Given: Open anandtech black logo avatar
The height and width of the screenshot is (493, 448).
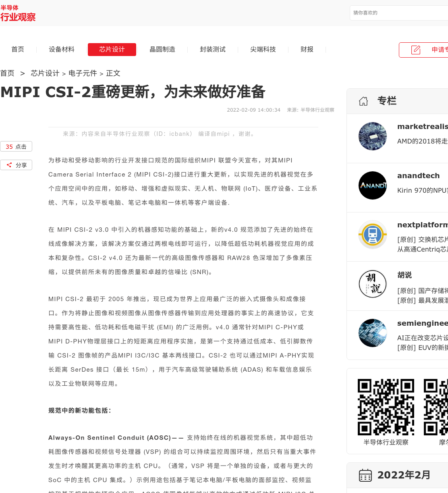Looking at the screenshot, I should 373,185.
